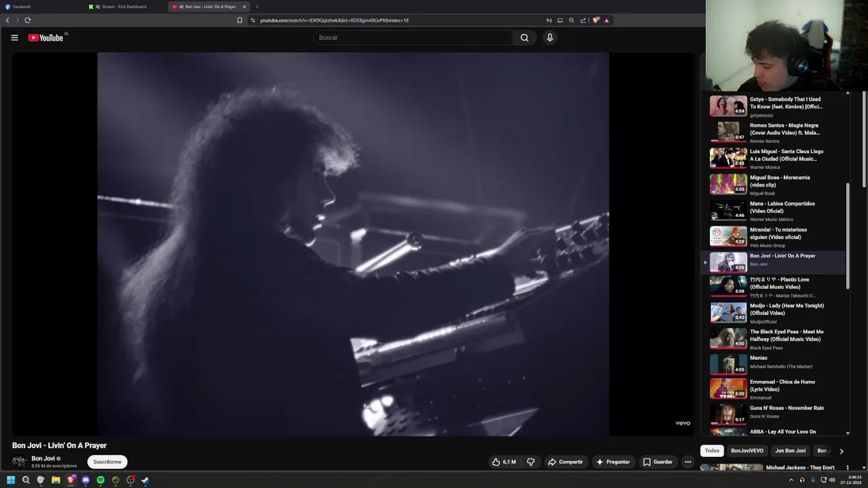
Task: Open a new browser tab
Action: coord(257,7)
